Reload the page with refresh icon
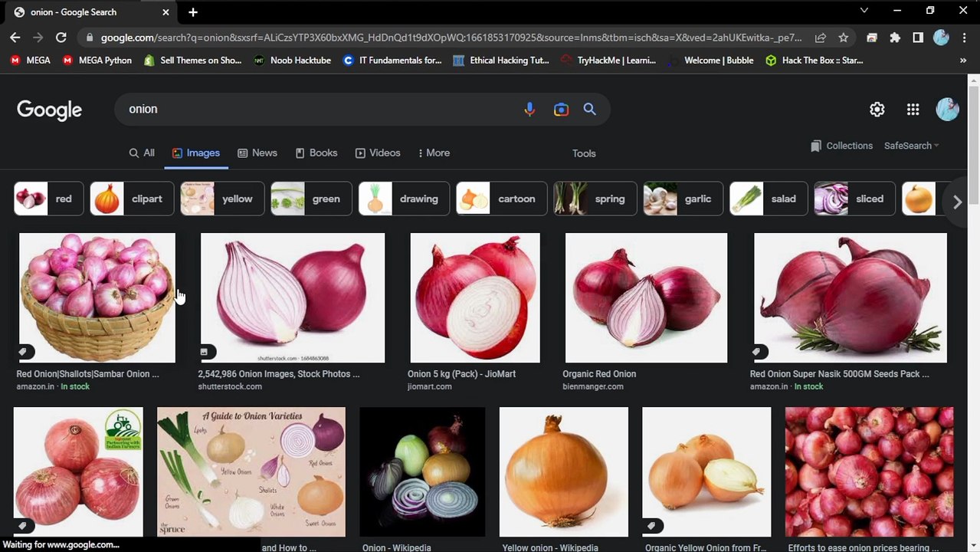Screen dimensions: 980x552 [61, 37]
